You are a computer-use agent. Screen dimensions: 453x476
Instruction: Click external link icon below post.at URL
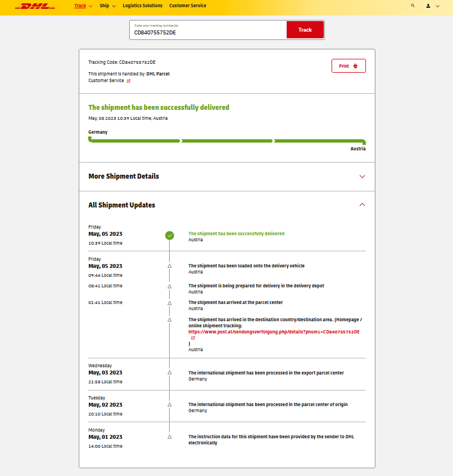point(193,338)
